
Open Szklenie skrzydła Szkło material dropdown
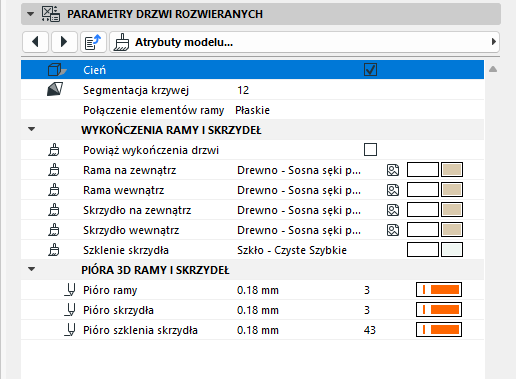[x=292, y=250]
